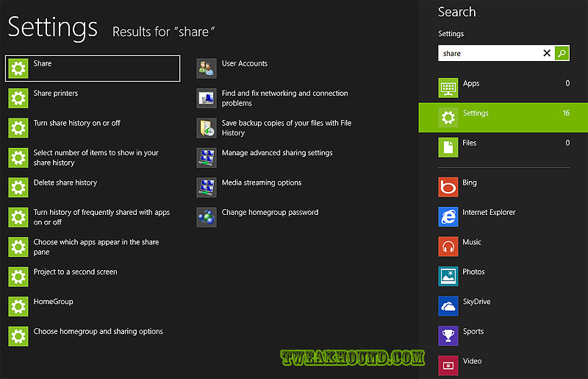Open Turn share history on or off

[x=76, y=124]
